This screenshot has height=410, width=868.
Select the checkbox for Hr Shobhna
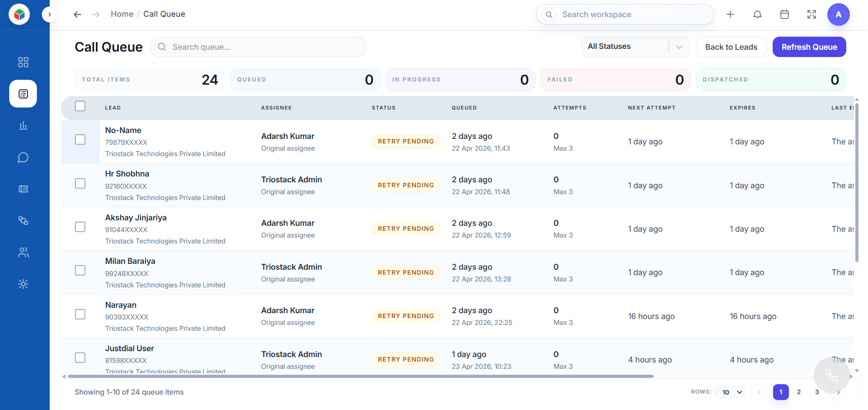[x=80, y=183]
